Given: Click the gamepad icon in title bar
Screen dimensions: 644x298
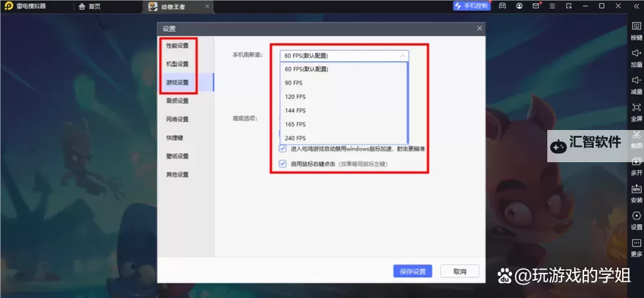Looking at the screenshot, I should click(502, 6).
